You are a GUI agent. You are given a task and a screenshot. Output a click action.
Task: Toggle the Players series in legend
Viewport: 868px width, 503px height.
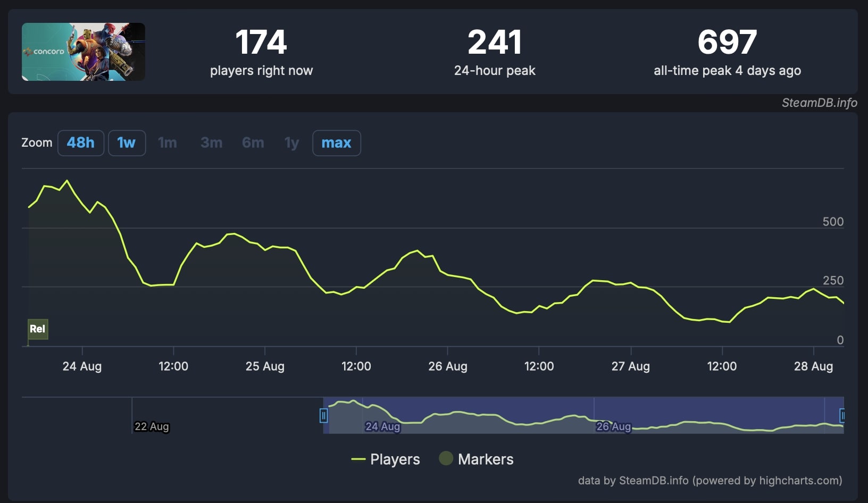[386, 459]
